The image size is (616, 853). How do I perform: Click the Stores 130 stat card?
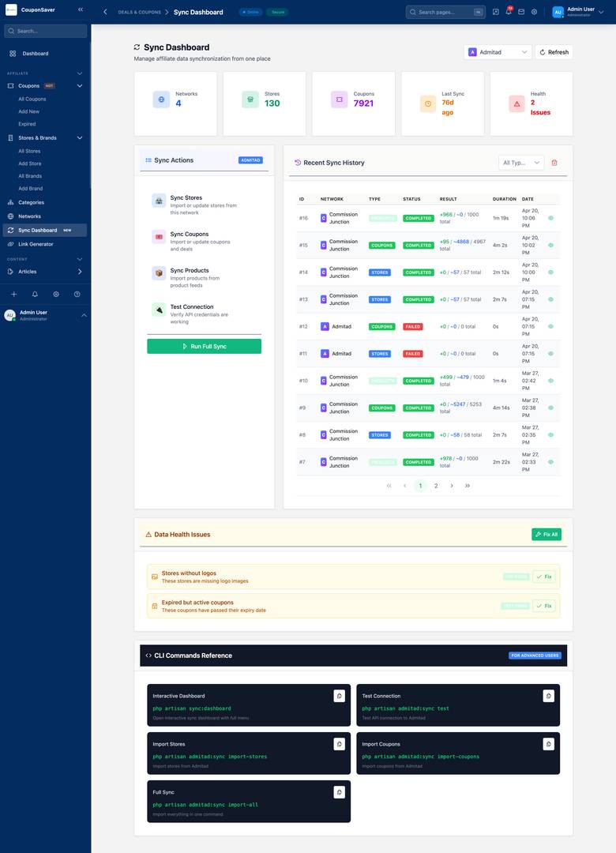click(265, 103)
